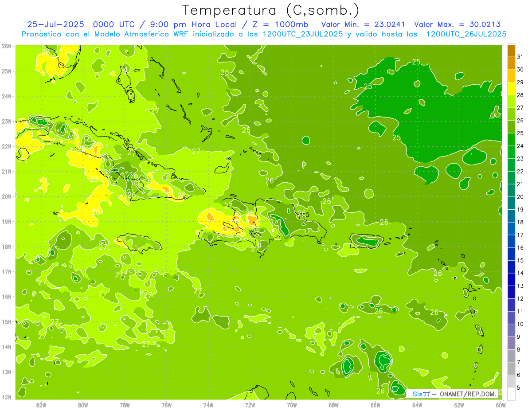Click the 'ONAMET/REP.DOM.' credit label
The image size is (532, 411).
(x=467, y=394)
